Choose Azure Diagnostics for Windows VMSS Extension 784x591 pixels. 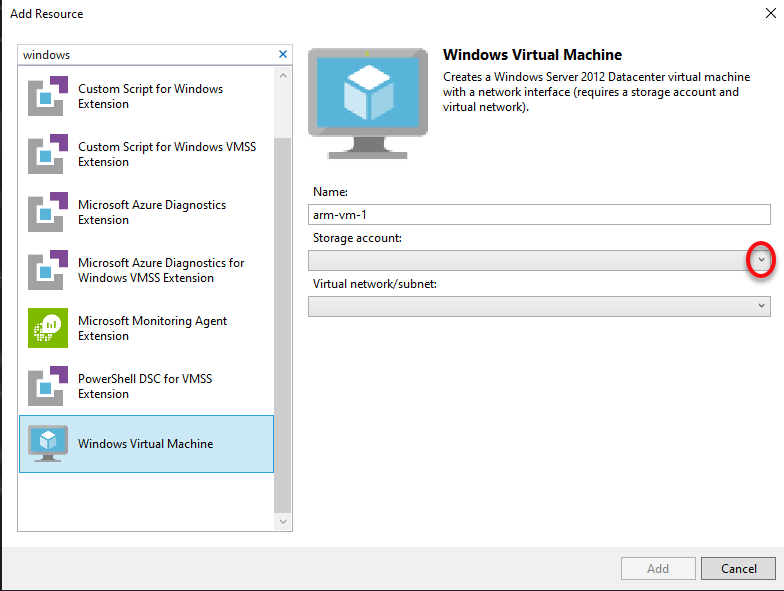tap(160, 270)
